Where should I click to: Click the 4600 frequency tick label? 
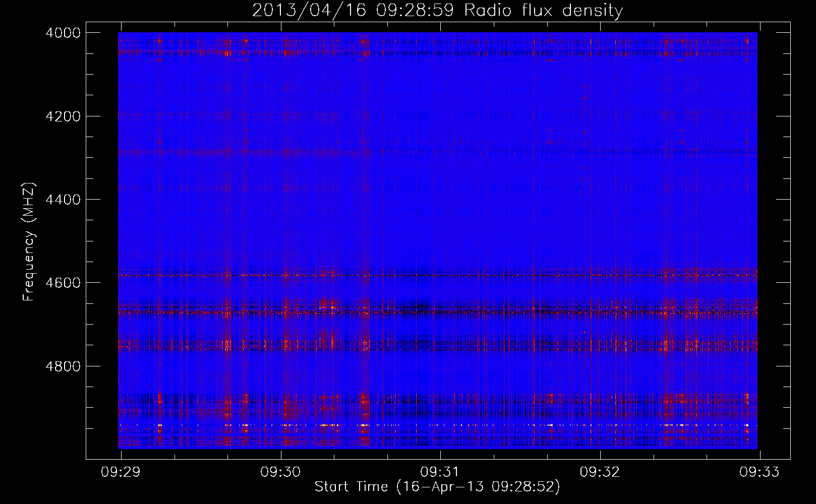click(x=63, y=283)
